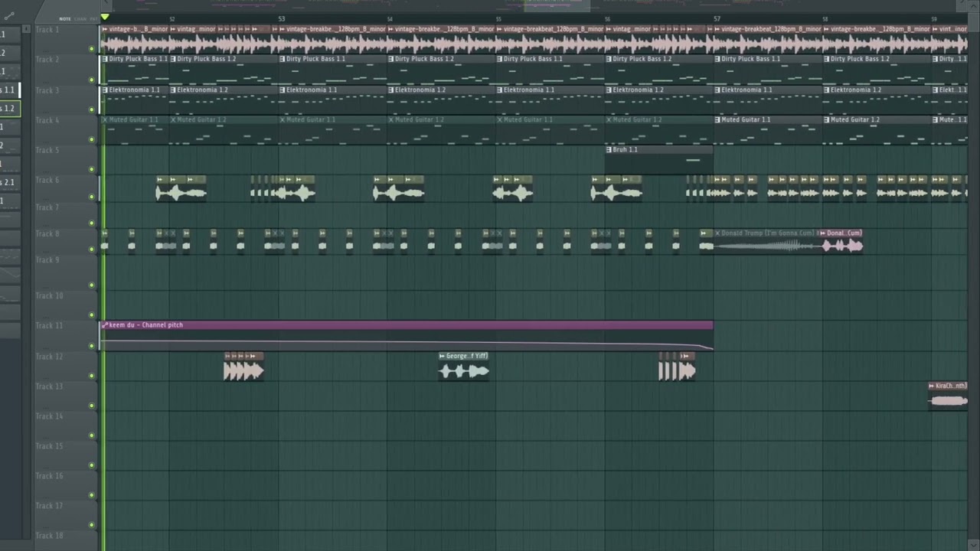Screen dimensions: 980x551
Task: Switch to the CHAN tab
Action: [x=80, y=19]
